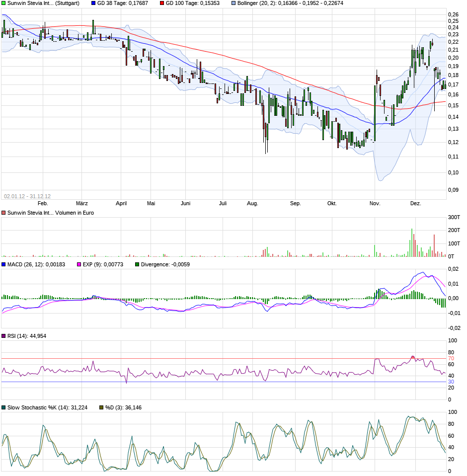Click the teal Slow Stochastic %K swatch

point(3,408)
